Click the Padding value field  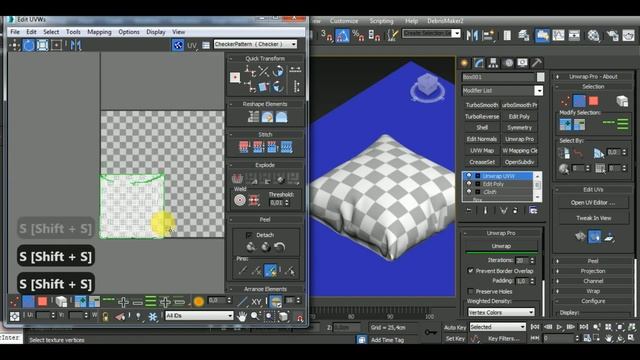(522, 281)
